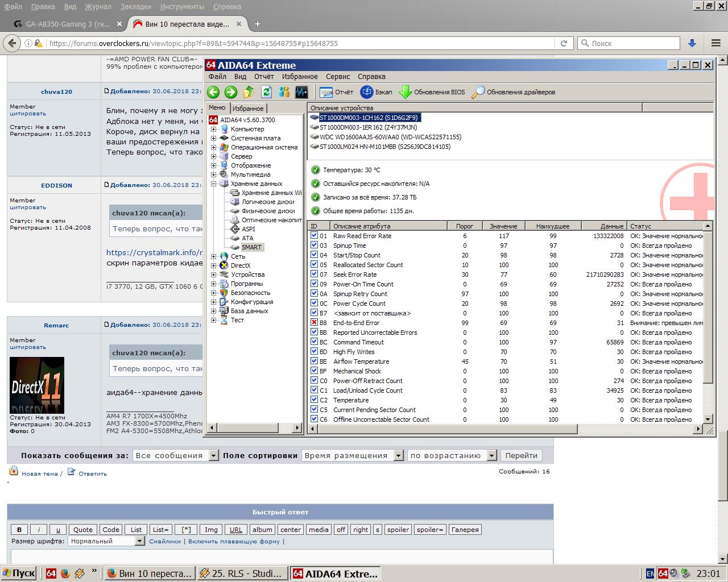Refresh the AIDA64 page
This screenshot has width=728, height=582.
coord(266,92)
